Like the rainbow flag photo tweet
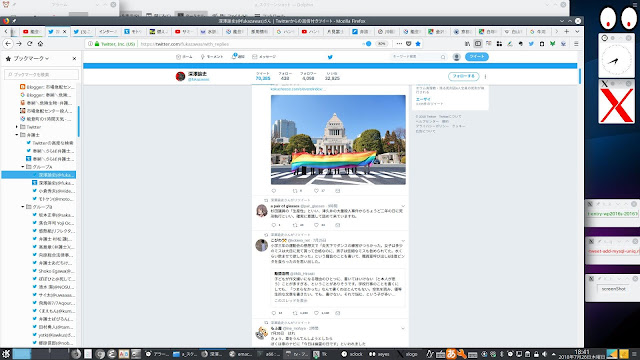The width and height of the screenshot is (640, 360). pos(316,191)
